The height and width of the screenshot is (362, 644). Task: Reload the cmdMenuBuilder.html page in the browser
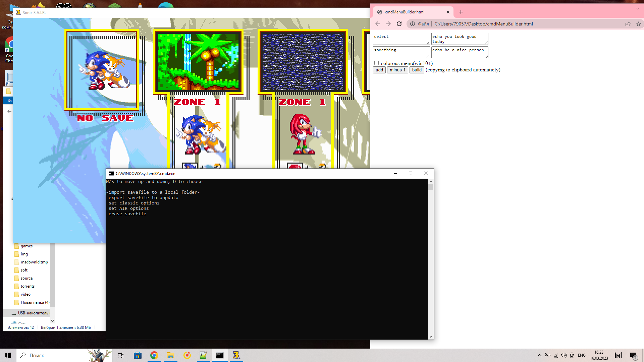(399, 24)
